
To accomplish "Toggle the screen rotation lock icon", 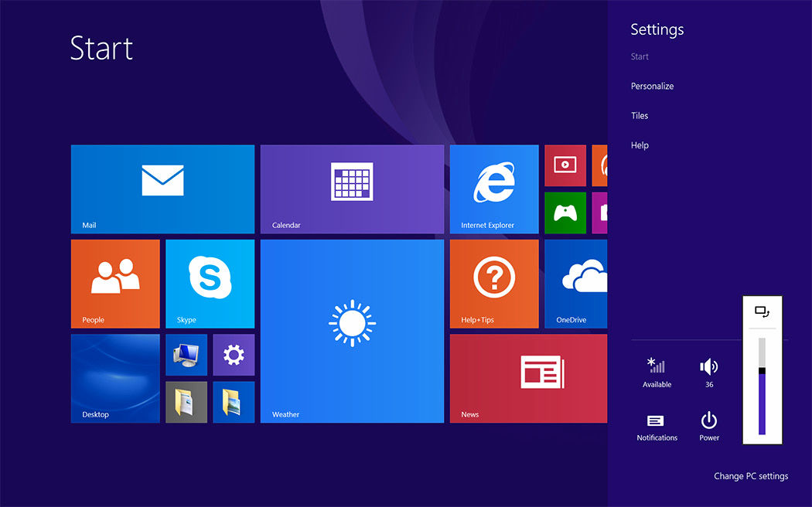I will tap(763, 312).
